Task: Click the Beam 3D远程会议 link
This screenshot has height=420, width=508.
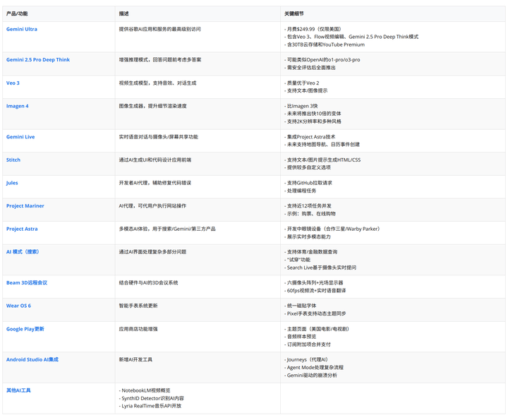Action: click(27, 282)
